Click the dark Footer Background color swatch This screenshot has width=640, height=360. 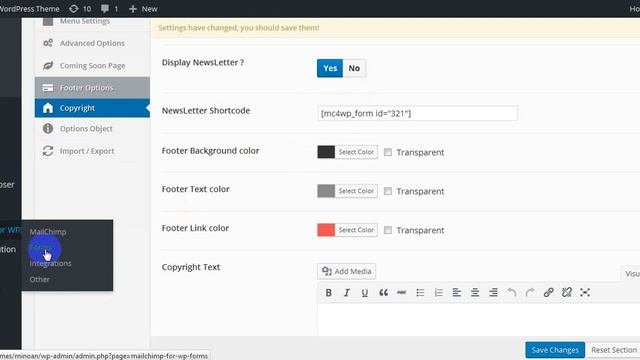tap(326, 152)
